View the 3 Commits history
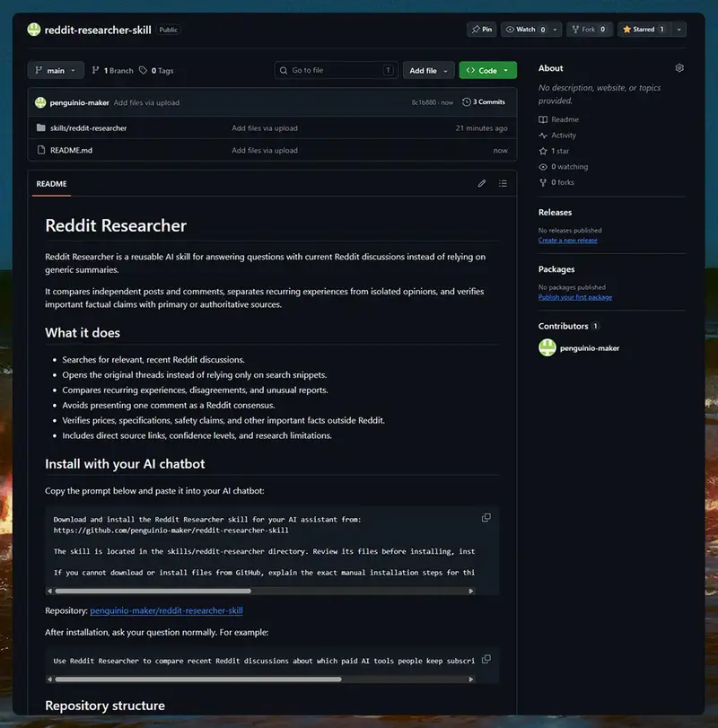This screenshot has height=728, width=718. click(x=484, y=101)
